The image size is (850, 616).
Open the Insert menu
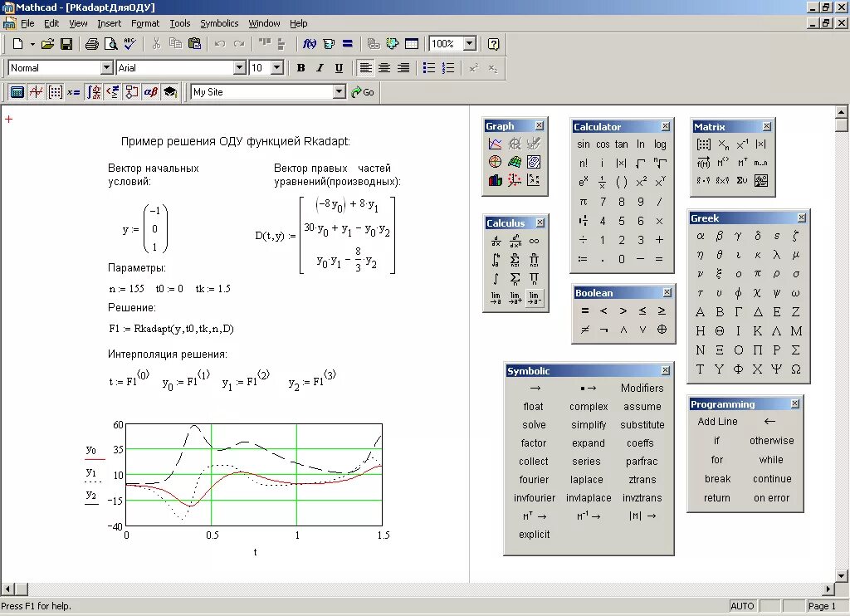(109, 23)
